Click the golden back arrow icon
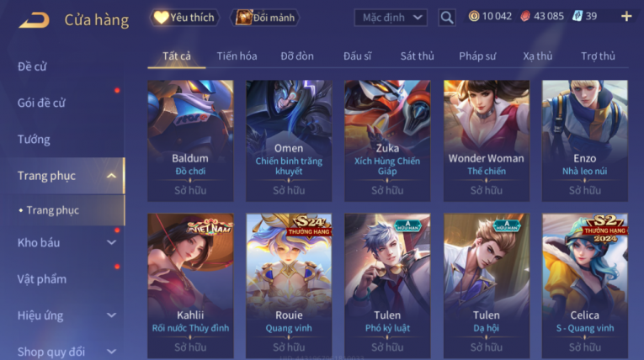Viewport: 644px width, 360px height. [x=34, y=19]
